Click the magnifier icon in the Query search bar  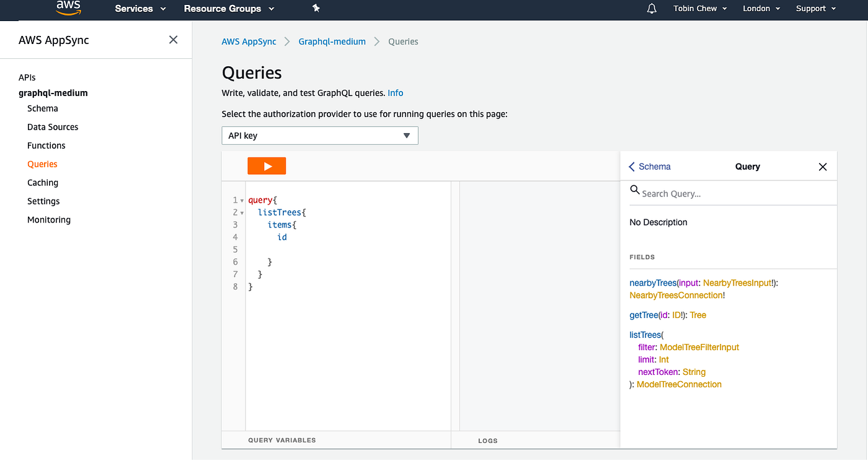635,189
